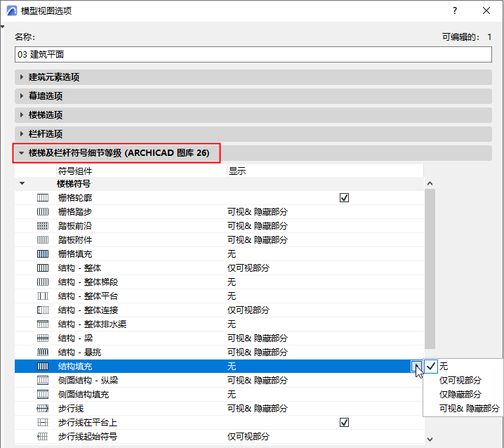
Task: Click the 栅格轮廓 row icon
Action: (43, 198)
